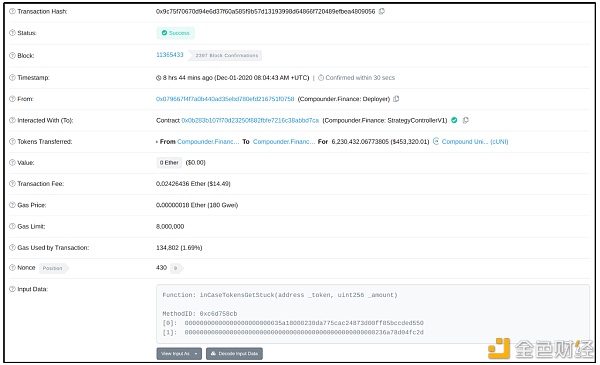This screenshot has height=365, width=600.
Task: Click help icon beside From label
Action: (x=12, y=99)
